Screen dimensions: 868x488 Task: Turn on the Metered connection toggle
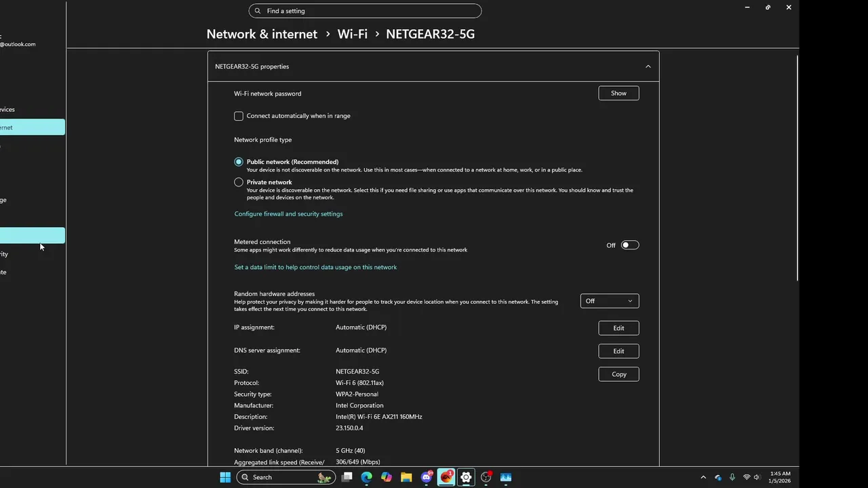pos(630,245)
